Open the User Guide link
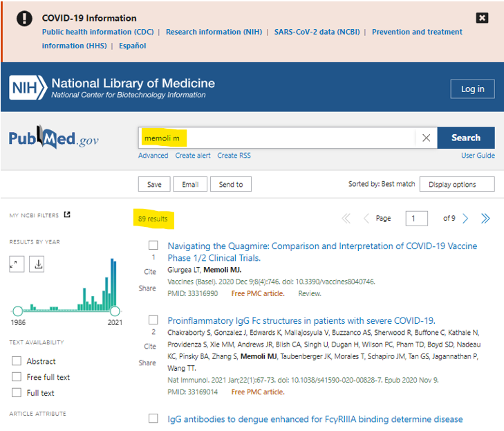This screenshot has width=504, height=431. (x=478, y=156)
